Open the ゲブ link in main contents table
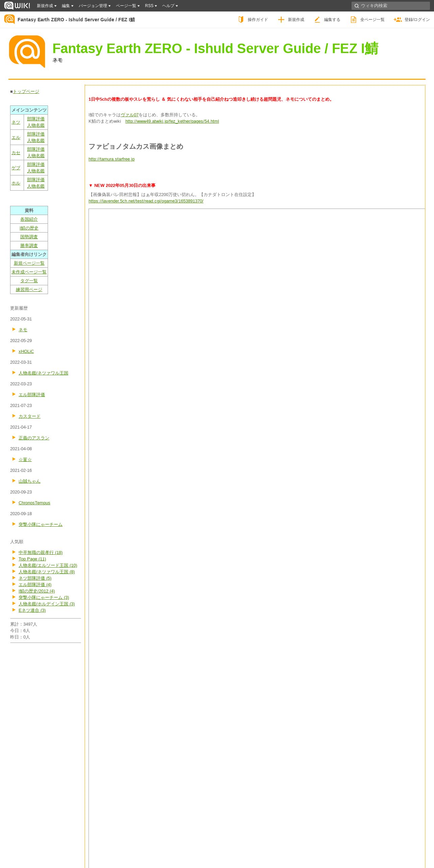This screenshot has height=868, width=434. pos(16,168)
